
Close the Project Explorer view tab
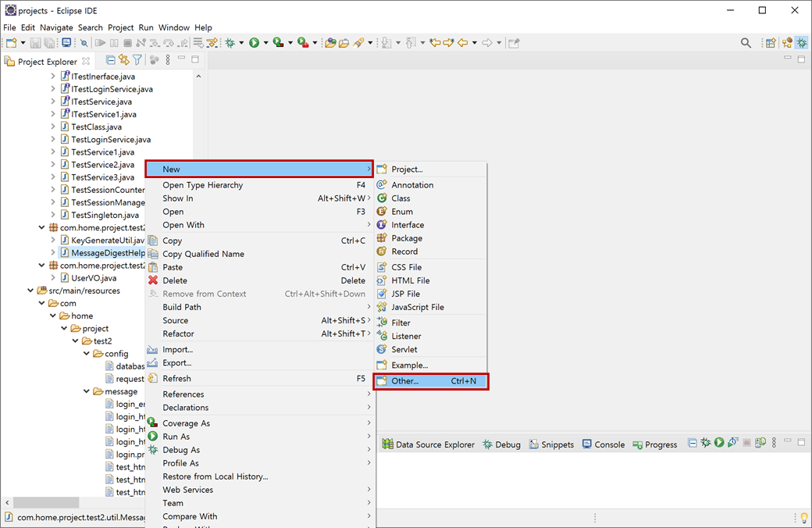click(86, 61)
